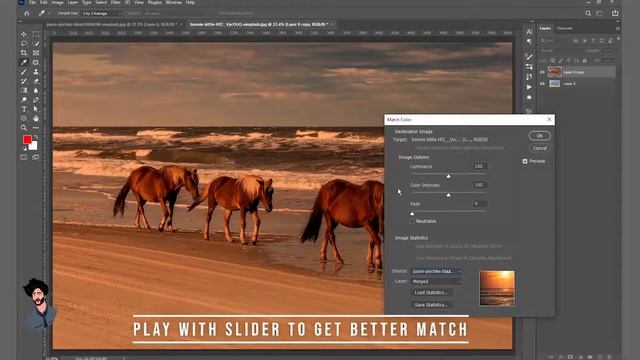Click the Share icon at top right
Image resolution: width=640 pixels, height=360 pixels.
(615, 13)
